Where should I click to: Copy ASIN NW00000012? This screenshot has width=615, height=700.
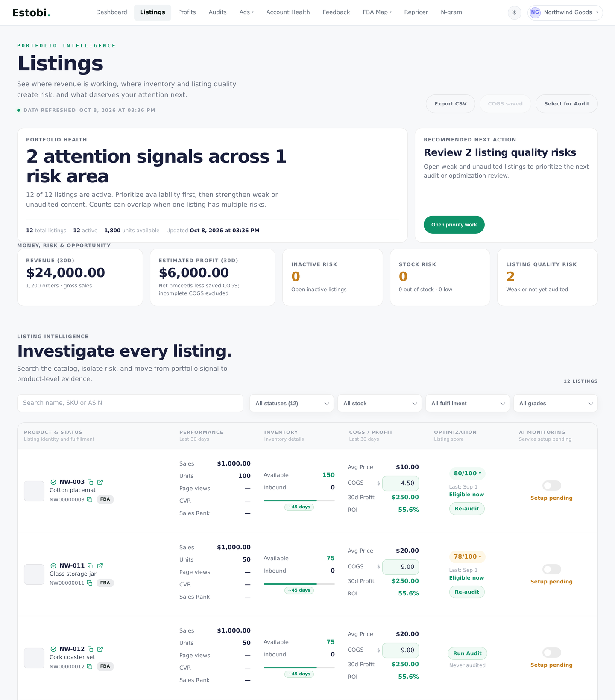tap(90, 666)
